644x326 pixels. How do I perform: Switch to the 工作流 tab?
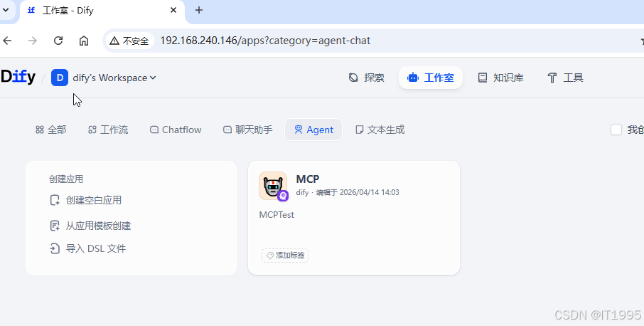[108, 130]
